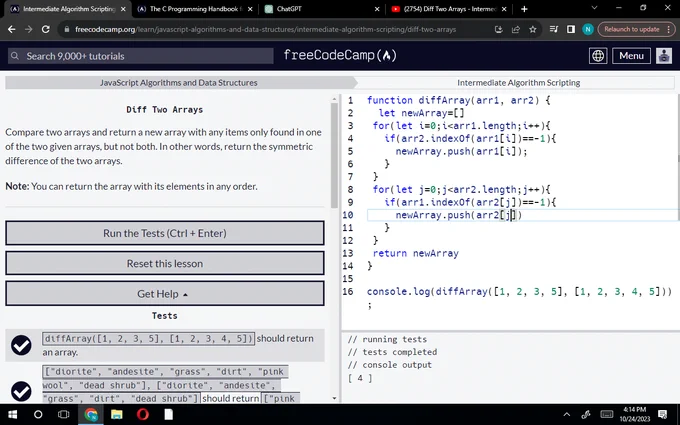Screen dimensions: 680x425
Task: Open the Windows Start menu
Action: pos(13,415)
